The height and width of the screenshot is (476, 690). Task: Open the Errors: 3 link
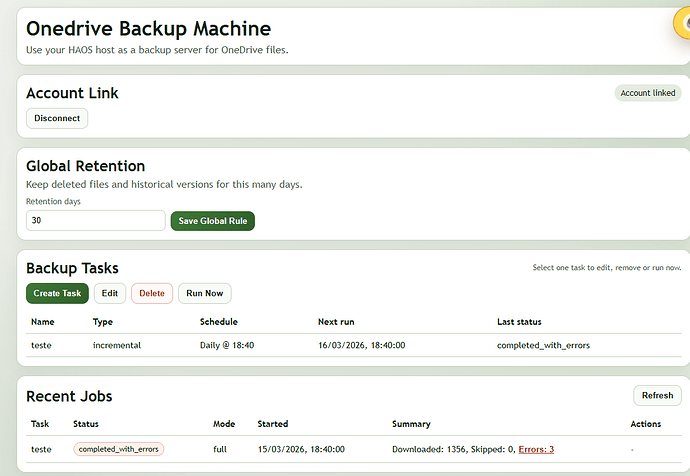coord(536,449)
